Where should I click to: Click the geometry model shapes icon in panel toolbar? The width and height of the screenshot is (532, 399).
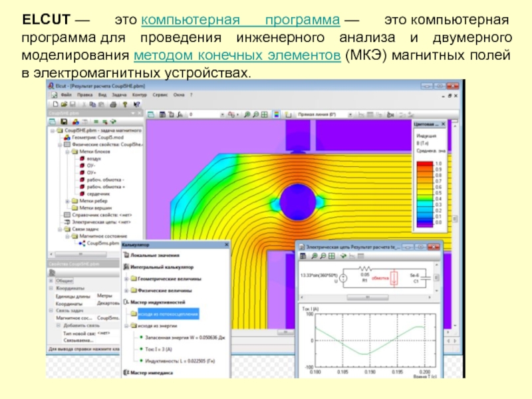pos(75,122)
